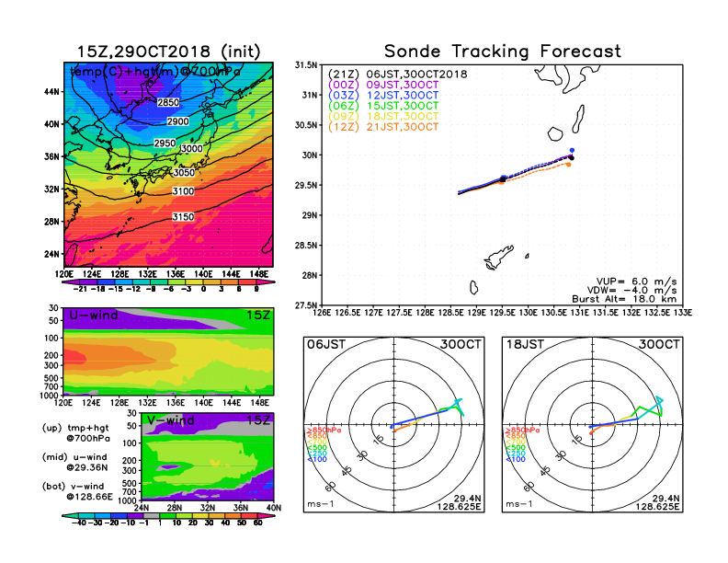Viewport: 728px width, 563px height.
Task: Click the blue landing dot on the track map
Action: click(x=572, y=151)
